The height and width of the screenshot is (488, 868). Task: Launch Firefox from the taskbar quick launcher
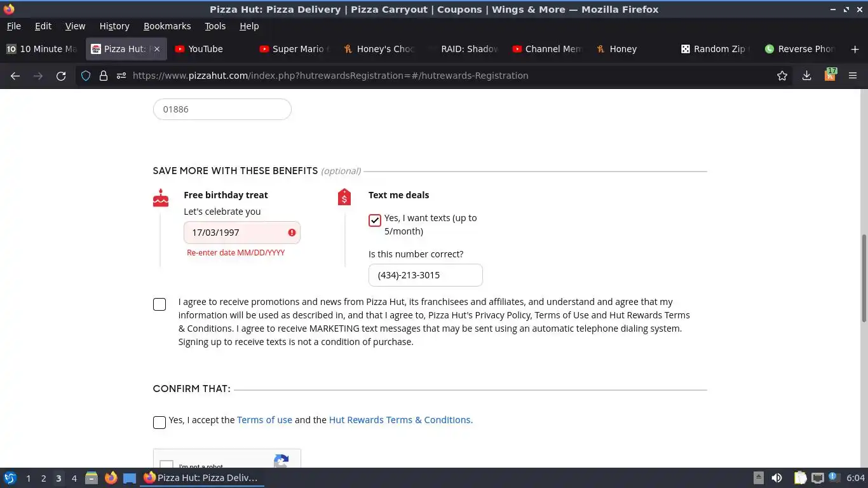111,478
